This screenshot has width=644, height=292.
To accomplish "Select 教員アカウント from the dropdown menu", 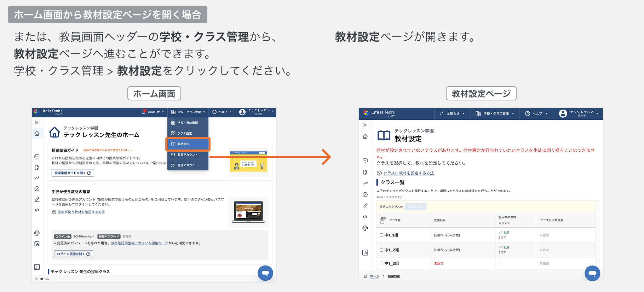I will [x=188, y=154].
